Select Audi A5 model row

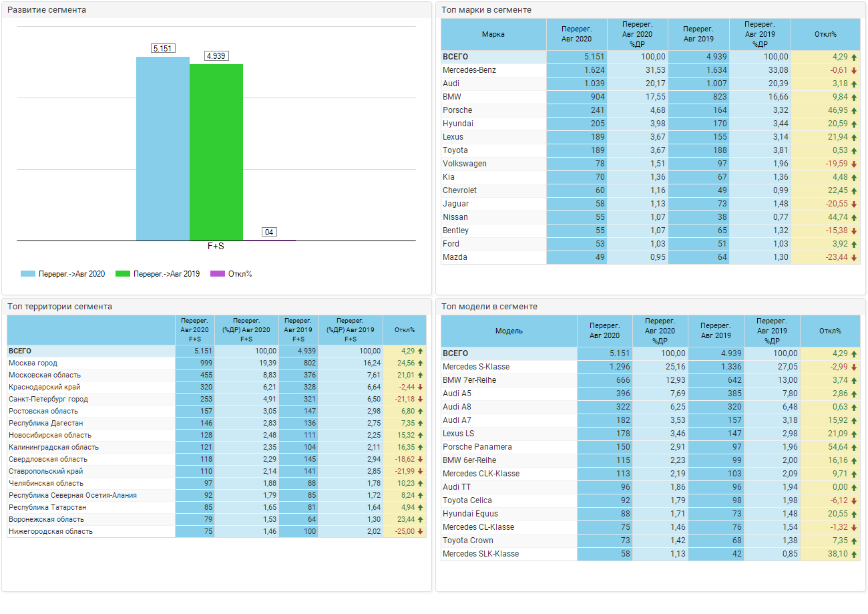650,394
